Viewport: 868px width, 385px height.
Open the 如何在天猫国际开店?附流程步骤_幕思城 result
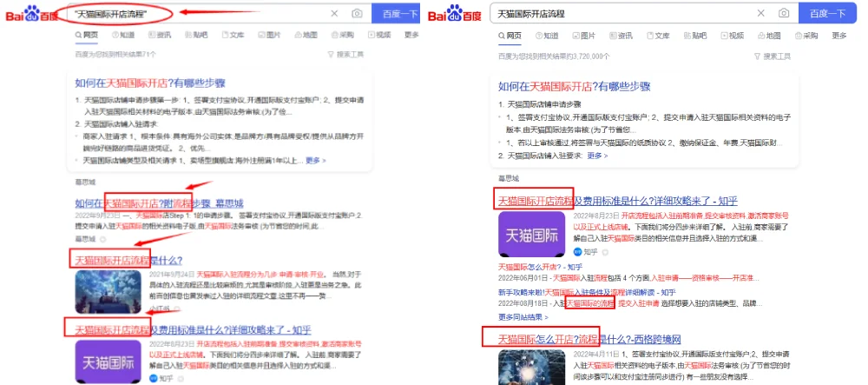click(x=159, y=203)
